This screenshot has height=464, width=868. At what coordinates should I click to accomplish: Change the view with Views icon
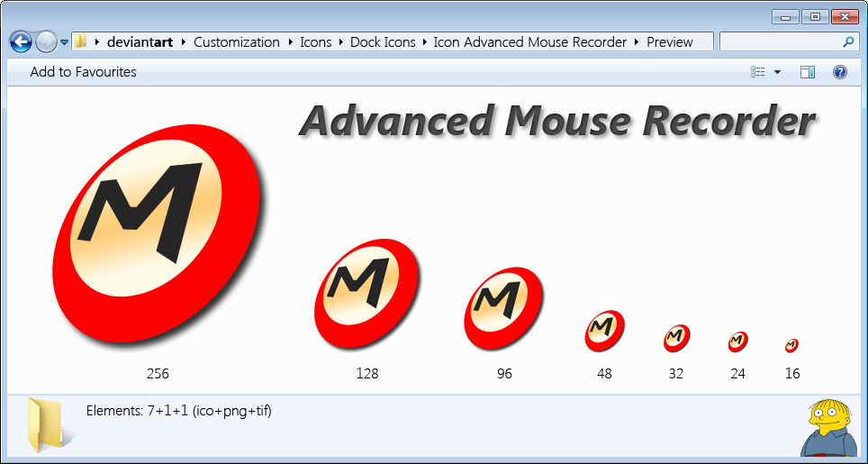tap(758, 72)
